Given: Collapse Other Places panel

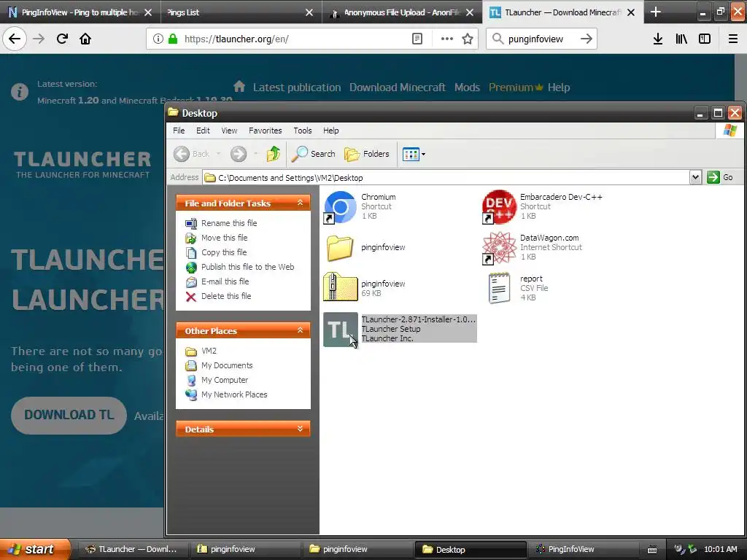Looking at the screenshot, I should click(300, 330).
